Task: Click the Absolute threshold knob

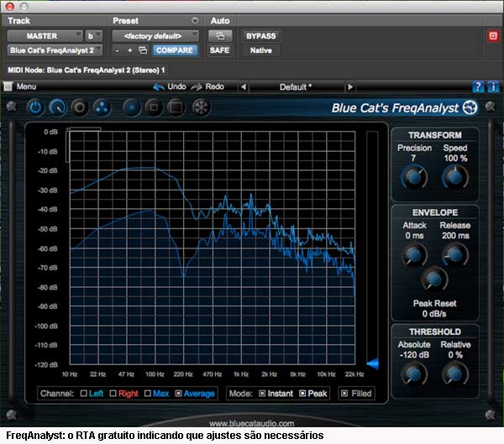Action: pyautogui.click(x=414, y=373)
